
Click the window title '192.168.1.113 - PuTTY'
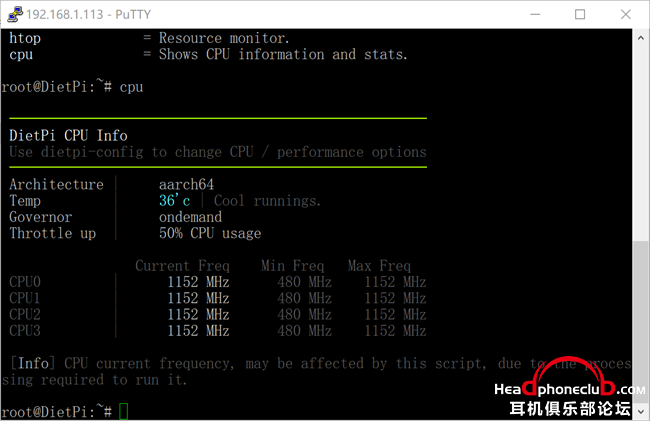[88, 15]
